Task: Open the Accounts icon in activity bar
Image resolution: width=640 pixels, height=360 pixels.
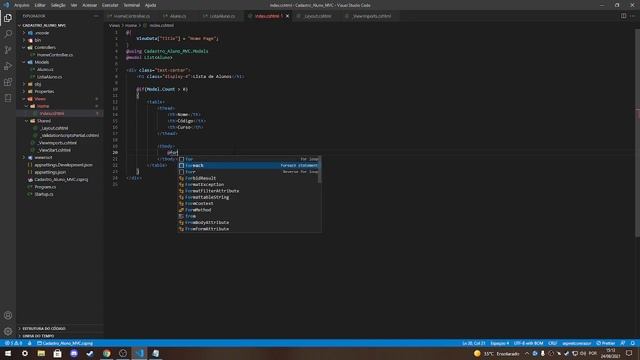Action: (8, 315)
